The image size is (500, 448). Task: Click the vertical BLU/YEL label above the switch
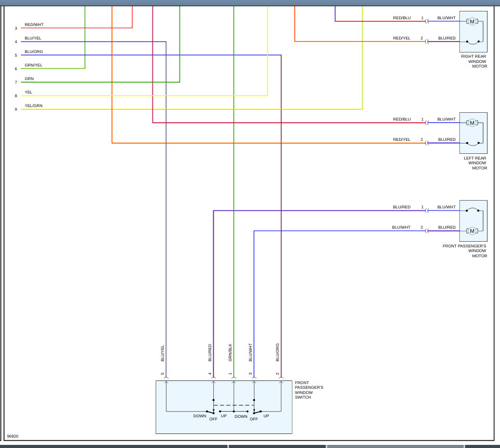162,353
